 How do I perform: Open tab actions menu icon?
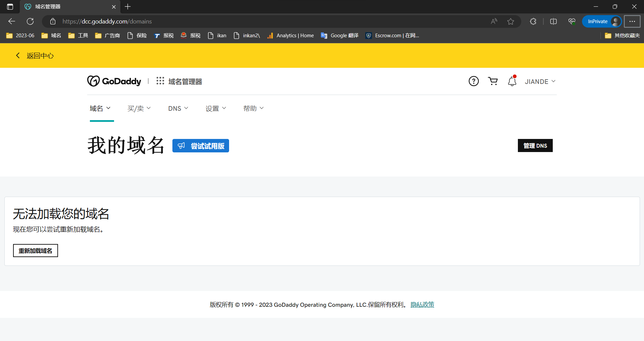[10, 7]
